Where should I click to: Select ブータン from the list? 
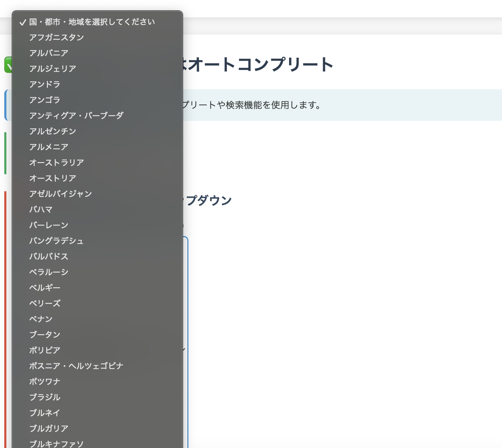point(97,335)
